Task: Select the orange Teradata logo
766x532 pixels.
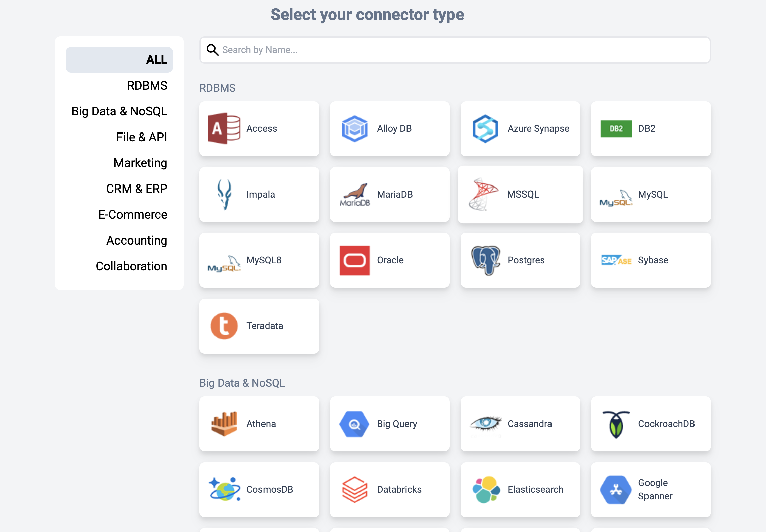Action: coord(224,326)
